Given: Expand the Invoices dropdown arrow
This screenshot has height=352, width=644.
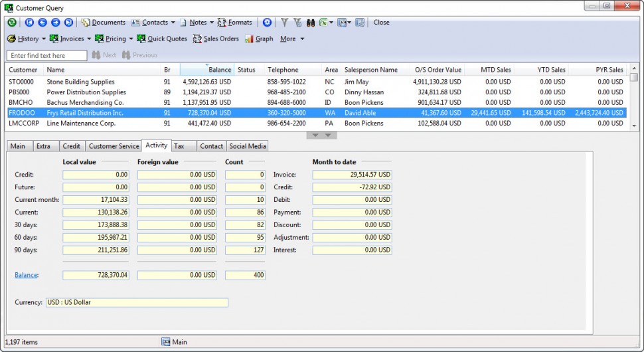Looking at the screenshot, I should click(x=89, y=39).
